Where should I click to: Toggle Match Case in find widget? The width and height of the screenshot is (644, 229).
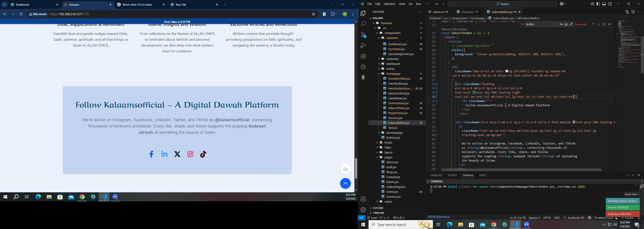click(561, 24)
